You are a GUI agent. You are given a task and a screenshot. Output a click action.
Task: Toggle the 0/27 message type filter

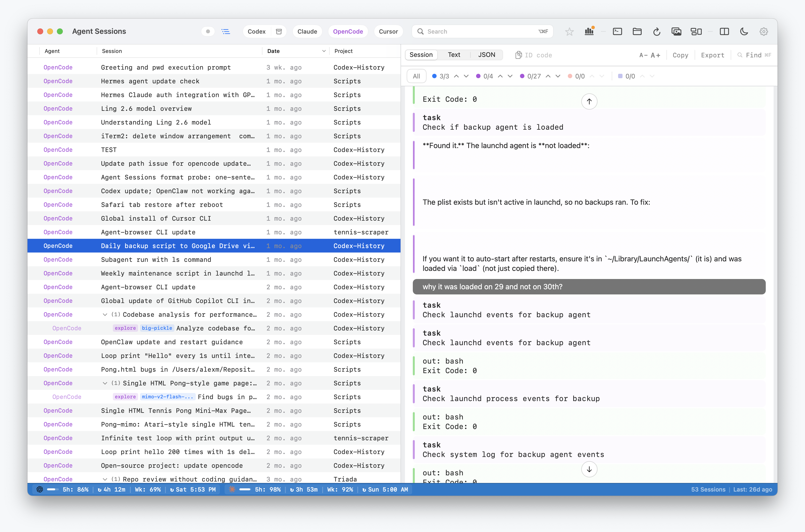(x=531, y=76)
